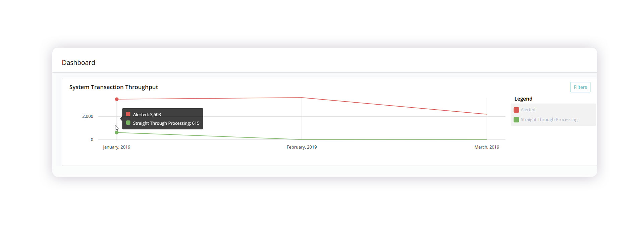Click the red swatch in tooltip

coord(128,114)
